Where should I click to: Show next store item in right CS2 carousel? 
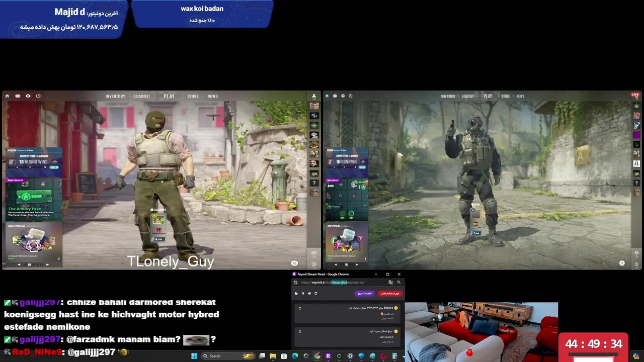point(357,264)
